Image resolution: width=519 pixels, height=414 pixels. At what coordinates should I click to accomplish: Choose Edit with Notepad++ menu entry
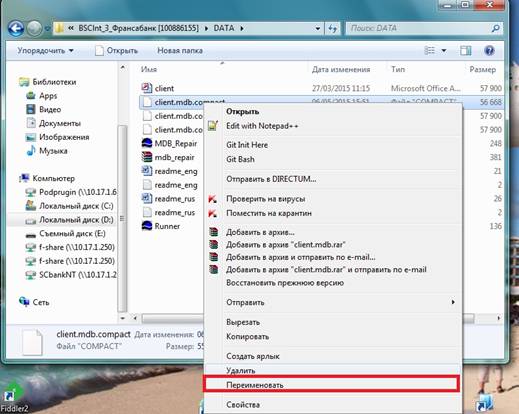262,126
